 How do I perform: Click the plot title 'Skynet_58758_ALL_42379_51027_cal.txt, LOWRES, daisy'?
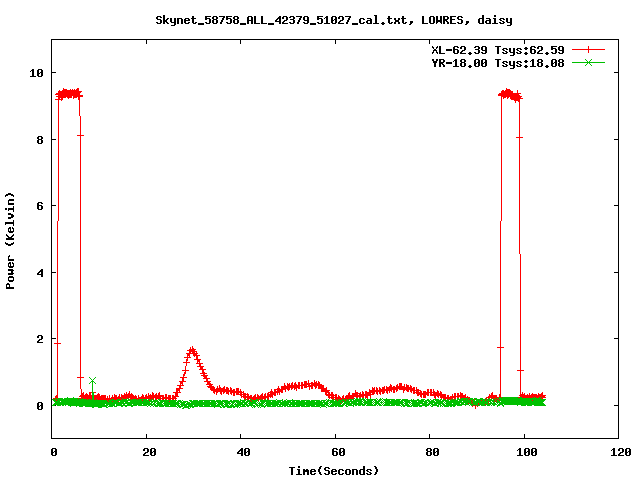(x=334, y=20)
